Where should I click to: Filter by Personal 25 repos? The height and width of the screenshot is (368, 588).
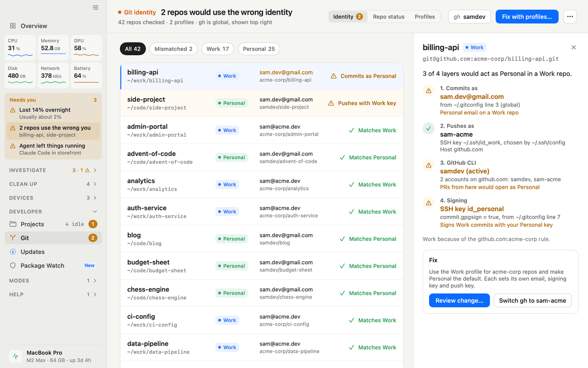(x=259, y=49)
